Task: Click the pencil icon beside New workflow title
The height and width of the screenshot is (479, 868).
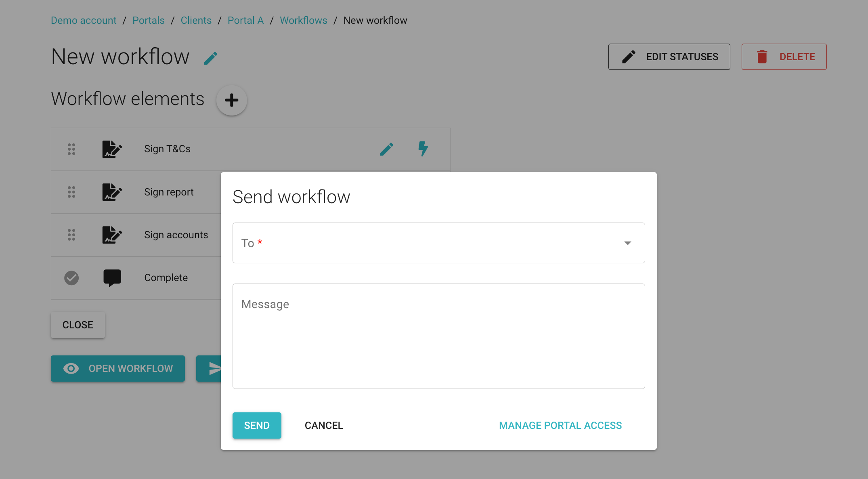Action: [x=211, y=58]
